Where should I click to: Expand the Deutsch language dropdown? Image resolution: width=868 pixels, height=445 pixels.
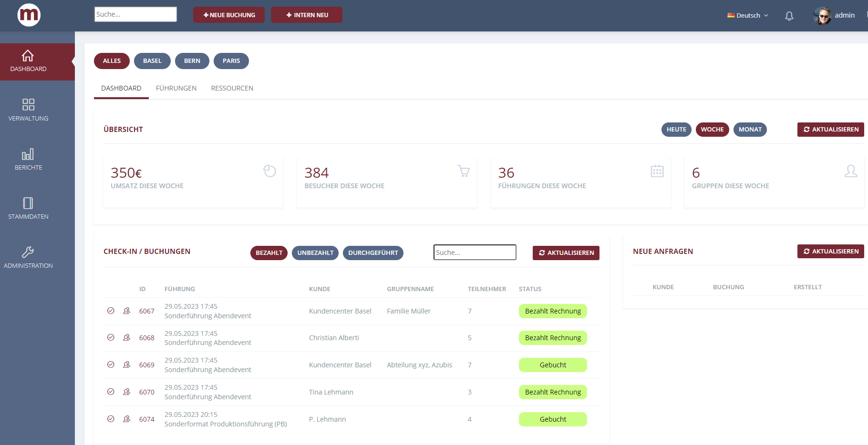(747, 15)
